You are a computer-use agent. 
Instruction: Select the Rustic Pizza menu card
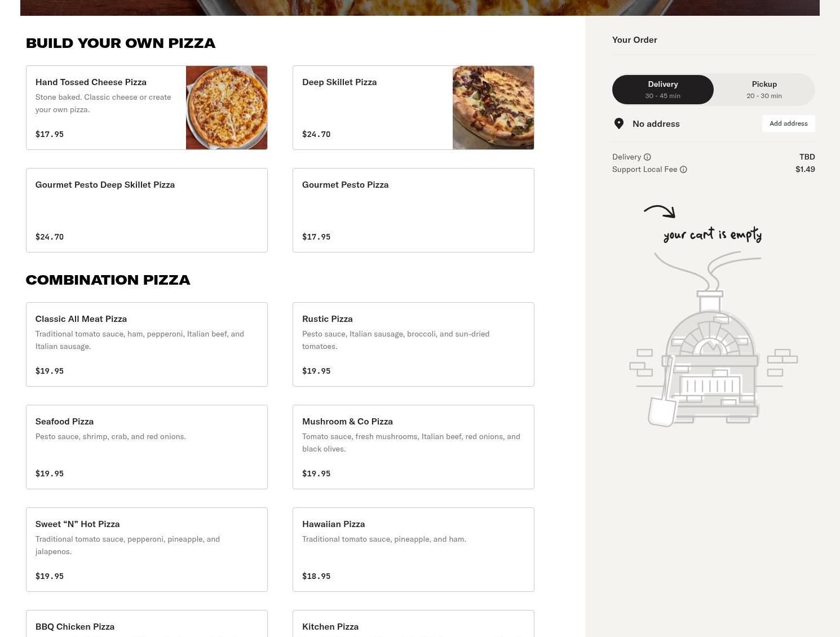tap(413, 344)
